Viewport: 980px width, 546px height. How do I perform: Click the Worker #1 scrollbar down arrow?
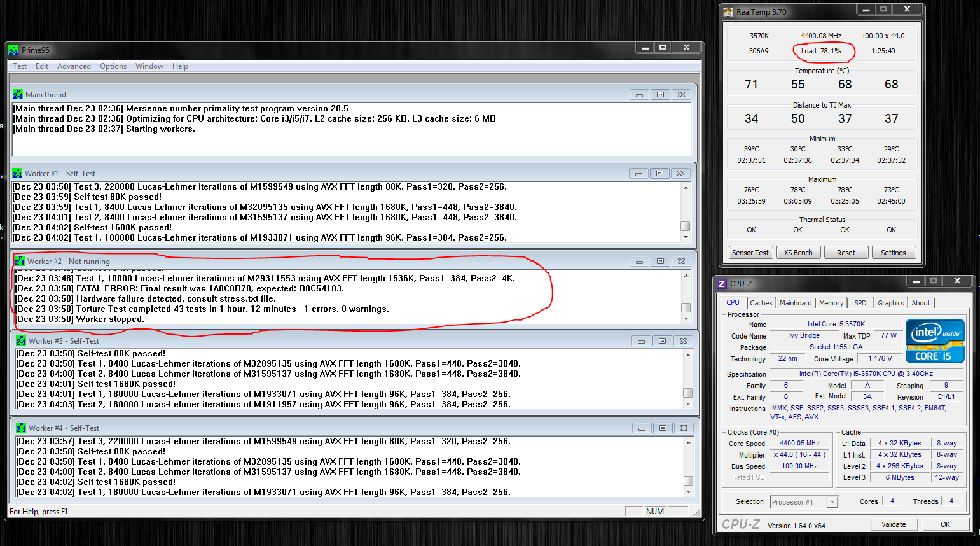click(686, 237)
